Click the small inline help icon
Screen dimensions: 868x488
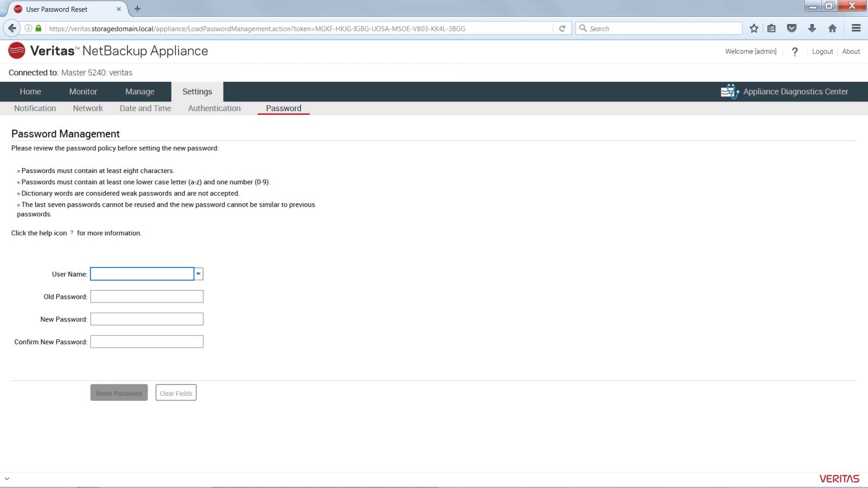click(72, 233)
